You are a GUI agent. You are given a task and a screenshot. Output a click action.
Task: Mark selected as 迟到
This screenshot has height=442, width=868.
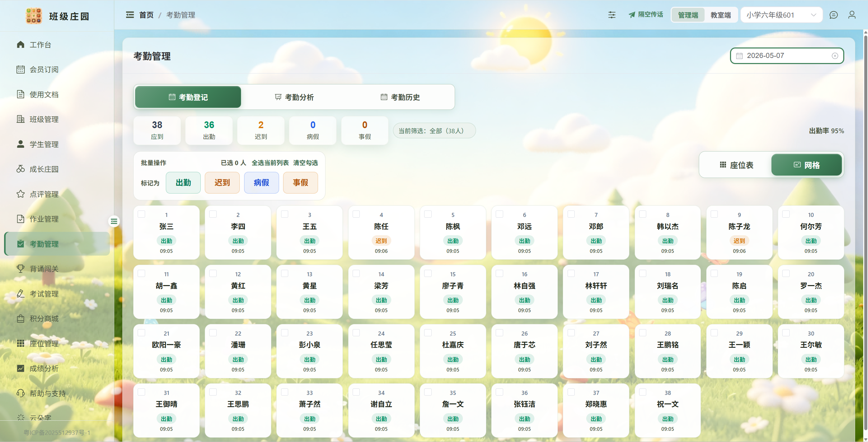222,183
